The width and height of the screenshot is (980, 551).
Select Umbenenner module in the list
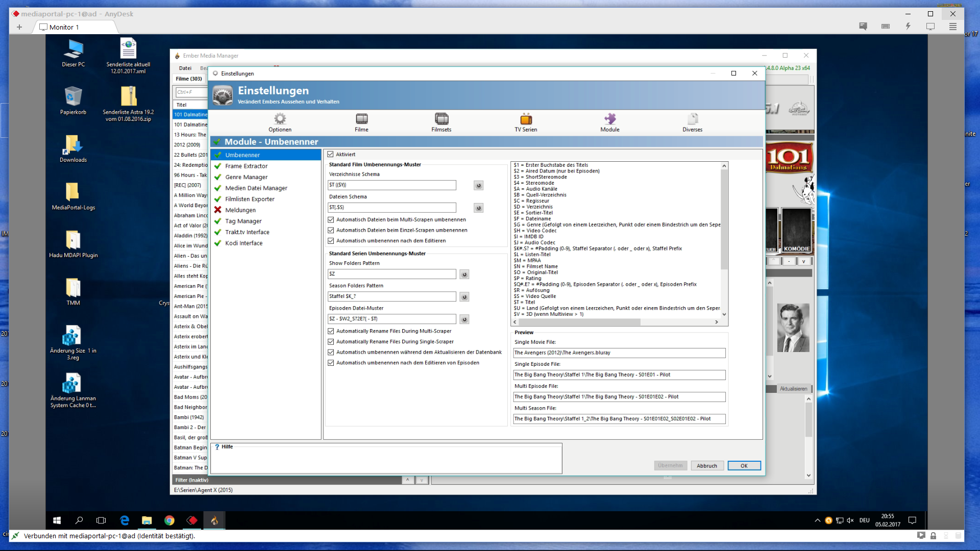click(x=266, y=155)
